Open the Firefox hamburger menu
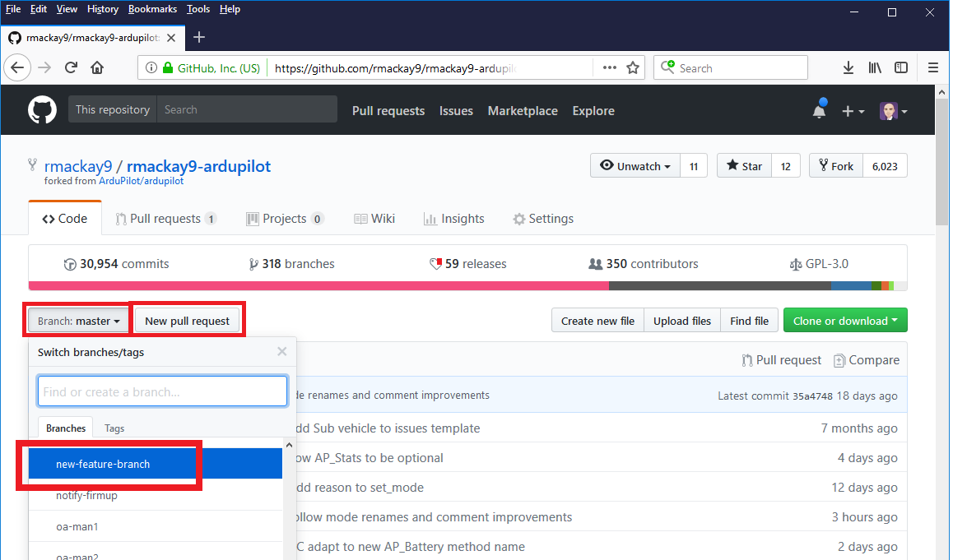Viewport: 953px width, 560px height. (x=932, y=68)
